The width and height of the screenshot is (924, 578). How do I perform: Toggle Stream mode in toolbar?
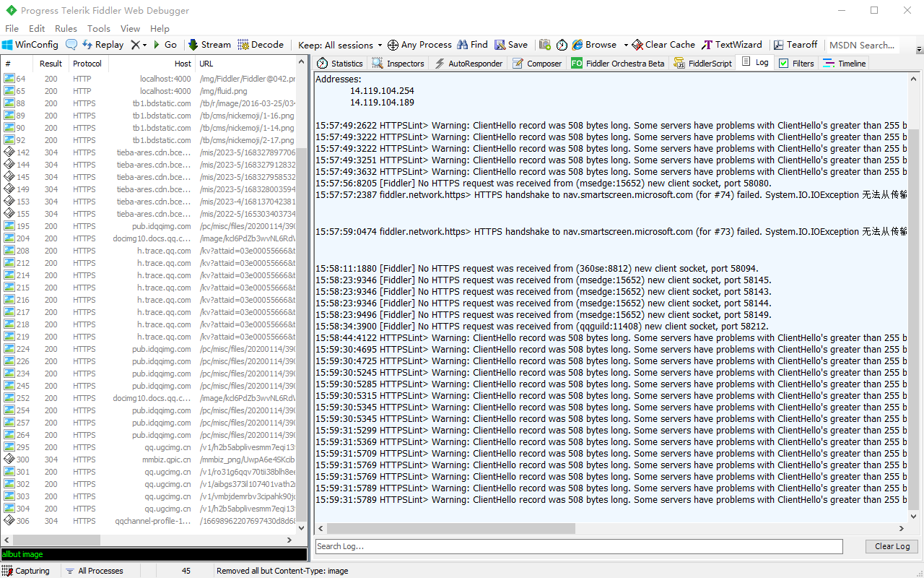tap(209, 45)
